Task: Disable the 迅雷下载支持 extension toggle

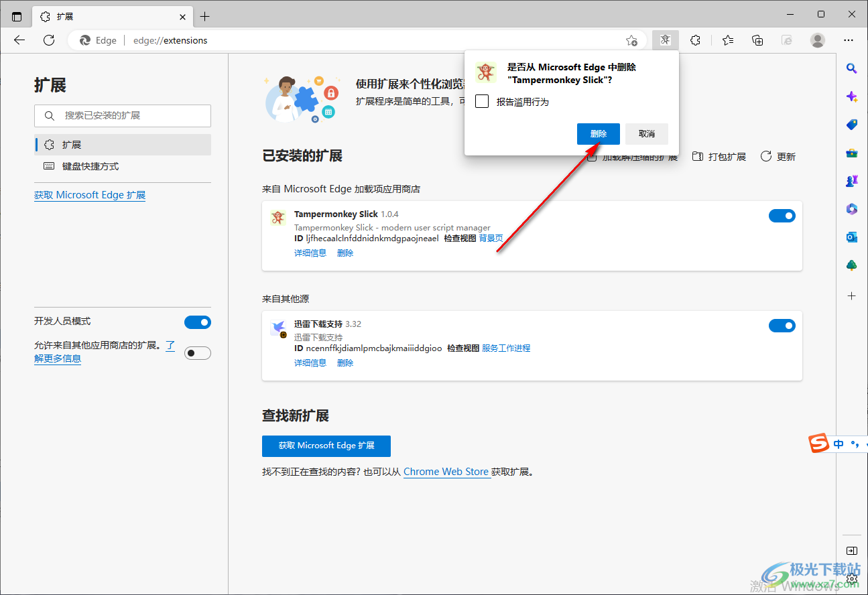Action: 782,326
